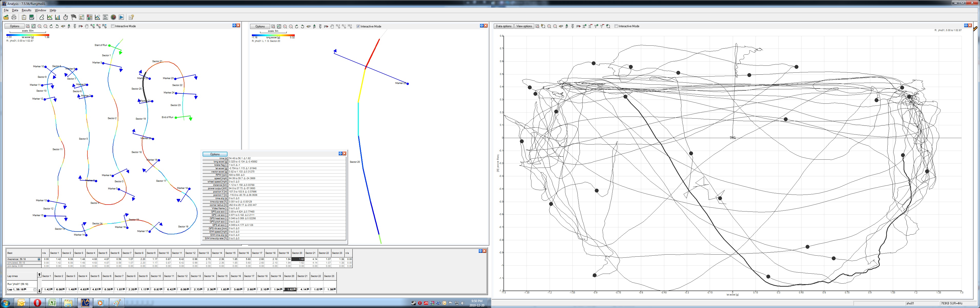Image resolution: width=980 pixels, height=308 pixels.
Task: Enable Interactive Mode in left track map
Action: coord(113,26)
